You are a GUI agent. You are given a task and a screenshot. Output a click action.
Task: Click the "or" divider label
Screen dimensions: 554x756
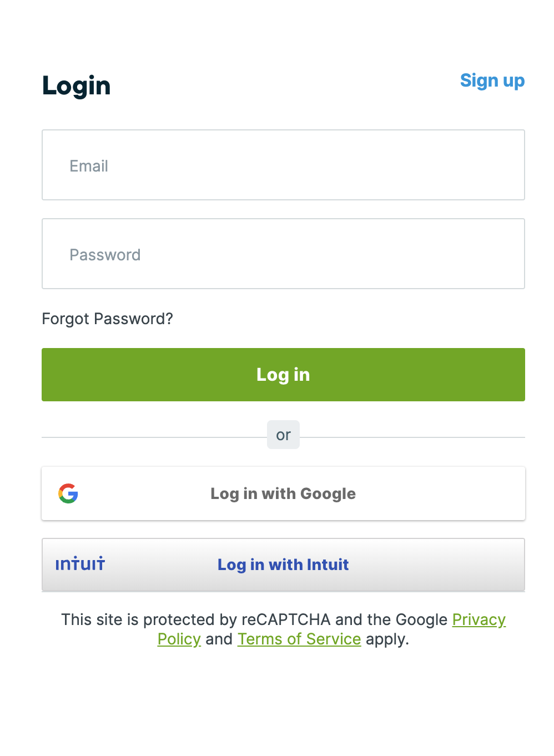click(283, 435)
